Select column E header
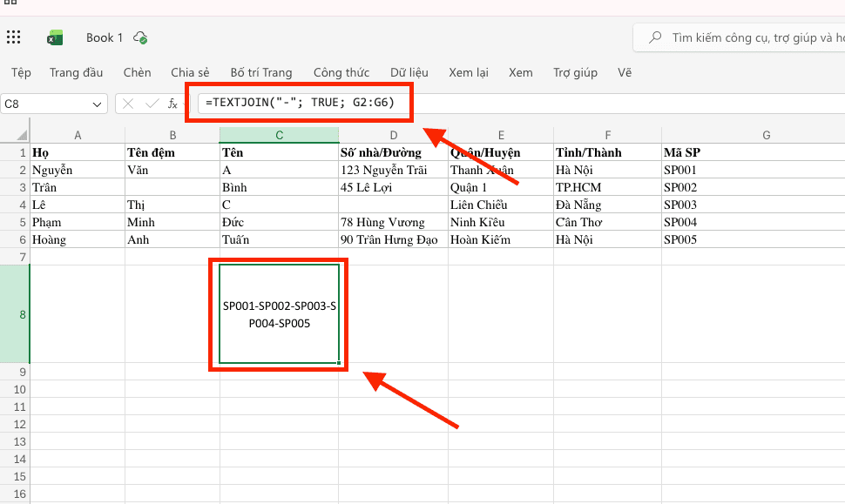This screenshot has height=504, width=845. (501, 135)
